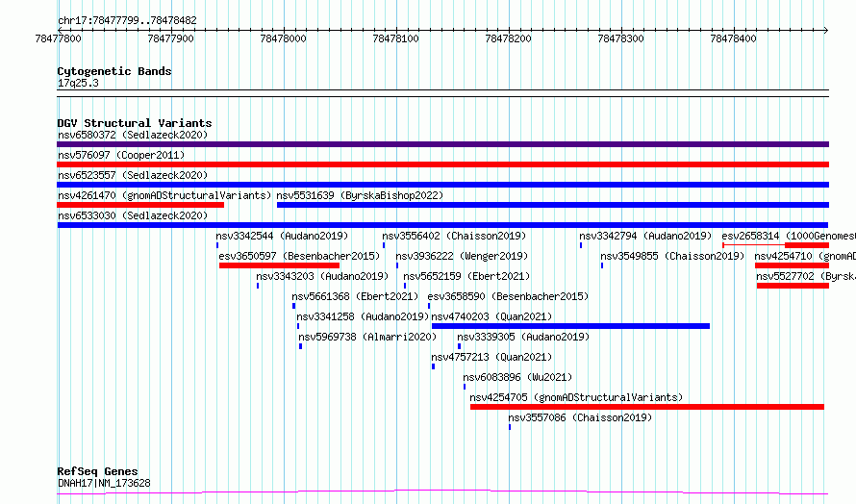
Task: Click the red nsv576097 variant bar
Action: 442,164
